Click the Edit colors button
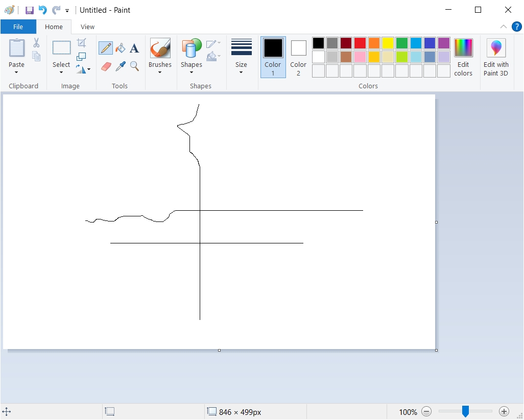The image size is (524, 420). [x=463, y=57]
